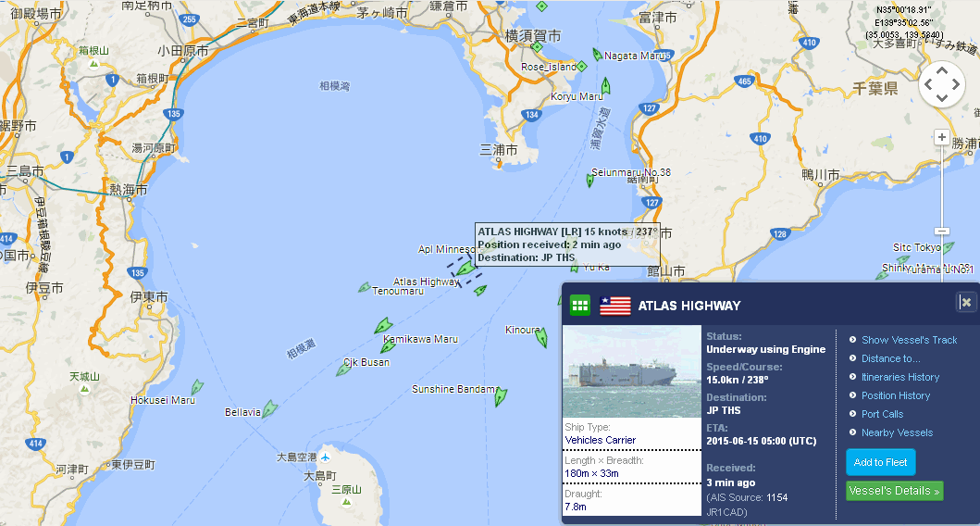Click the Atlas Highway ship marker

(465, 269)
